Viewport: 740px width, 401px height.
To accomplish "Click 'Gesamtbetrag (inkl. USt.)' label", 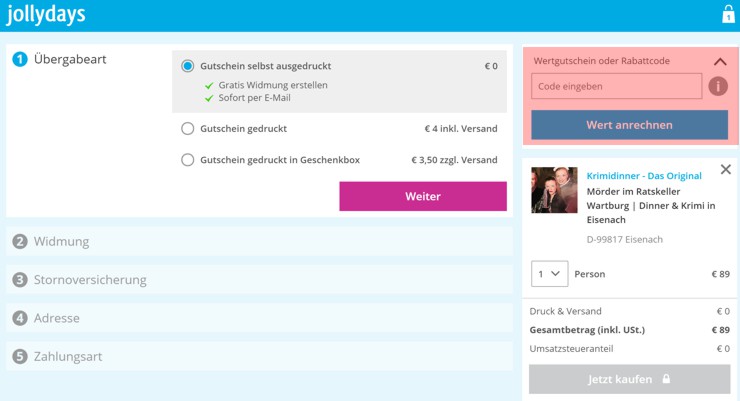I will (x=587, y=330).
